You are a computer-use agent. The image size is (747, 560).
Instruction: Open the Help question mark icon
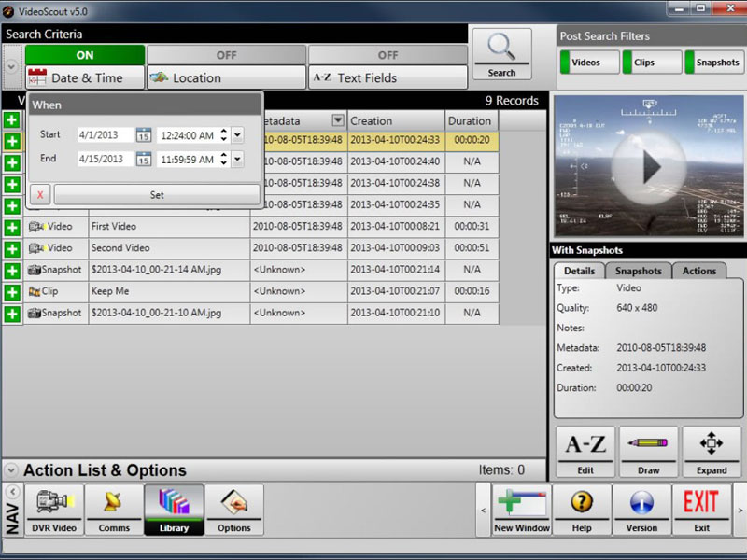coord(582,502)
